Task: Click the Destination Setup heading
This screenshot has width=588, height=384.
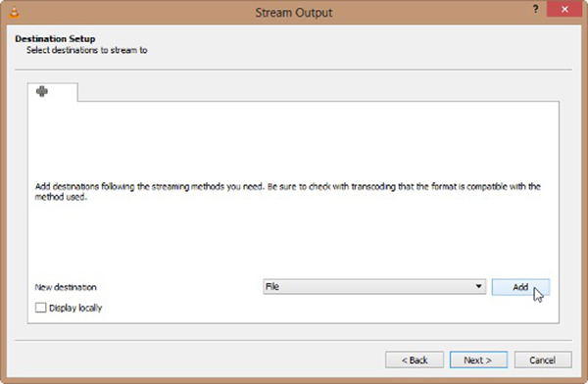Action: [55, 39]
